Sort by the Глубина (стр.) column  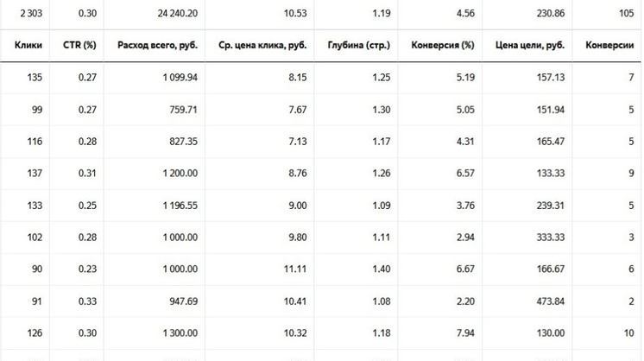pyautogui.click(x=359, y=45)
